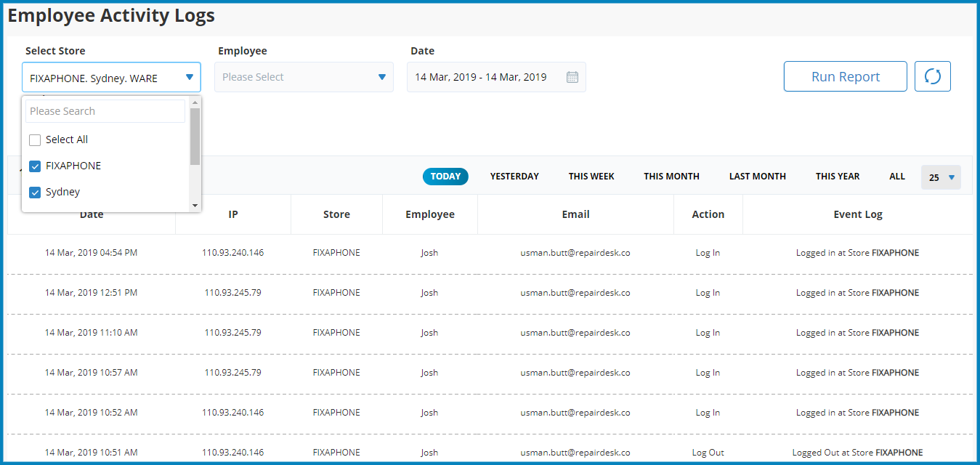The width and height of the screenshot is (980, 465).
Task: Open the 25 rows-per-page dropdown
Action: (941, 177)
